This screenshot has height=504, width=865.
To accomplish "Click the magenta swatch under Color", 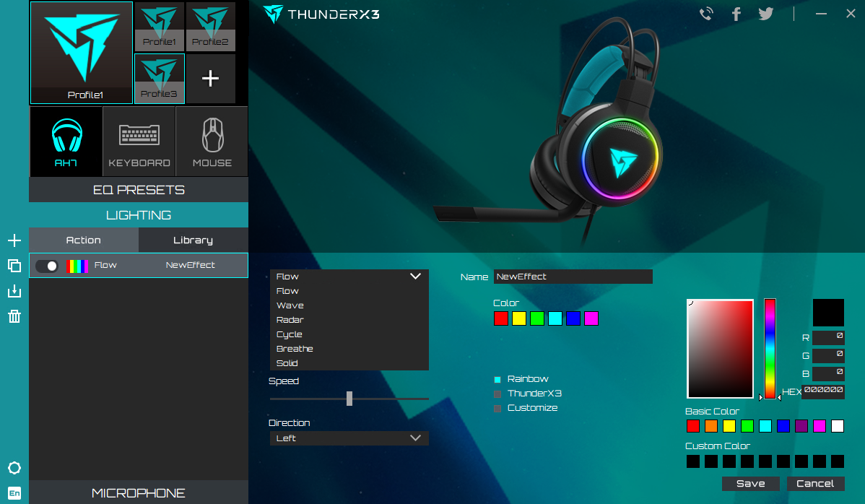I will click(591, 318).
